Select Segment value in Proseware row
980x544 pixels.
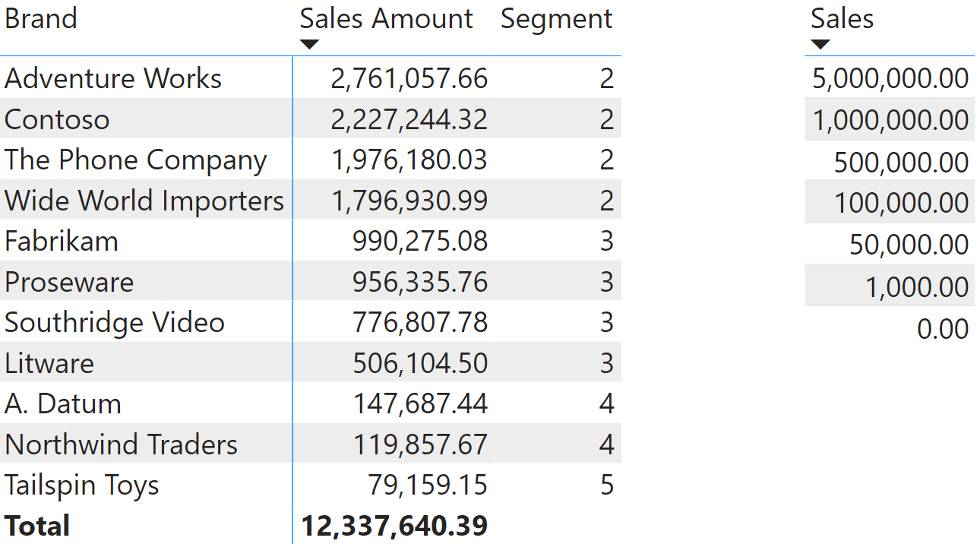pyautogui.click(x=606, y=282)
